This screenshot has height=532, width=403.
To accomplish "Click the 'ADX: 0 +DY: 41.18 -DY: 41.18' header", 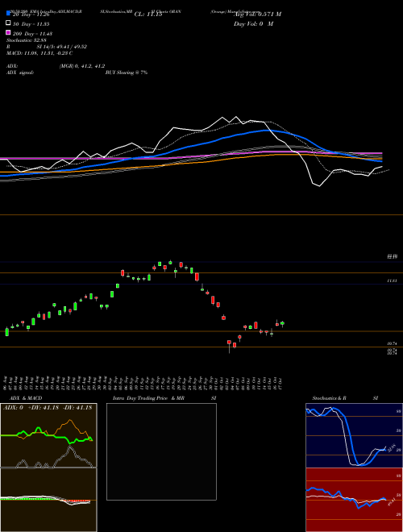I will [x=48, y=408].
